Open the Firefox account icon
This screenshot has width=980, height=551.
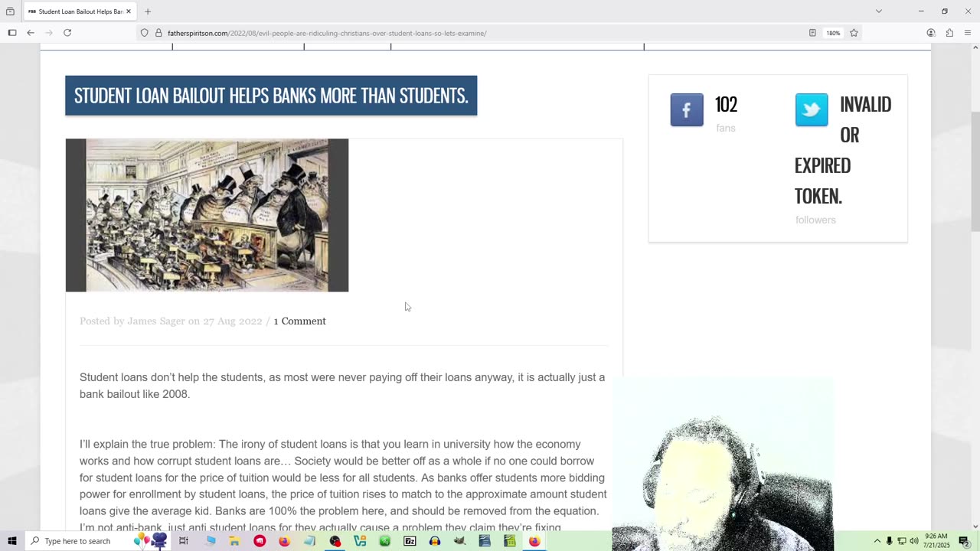pyautogui.click(x=931, y=33)
